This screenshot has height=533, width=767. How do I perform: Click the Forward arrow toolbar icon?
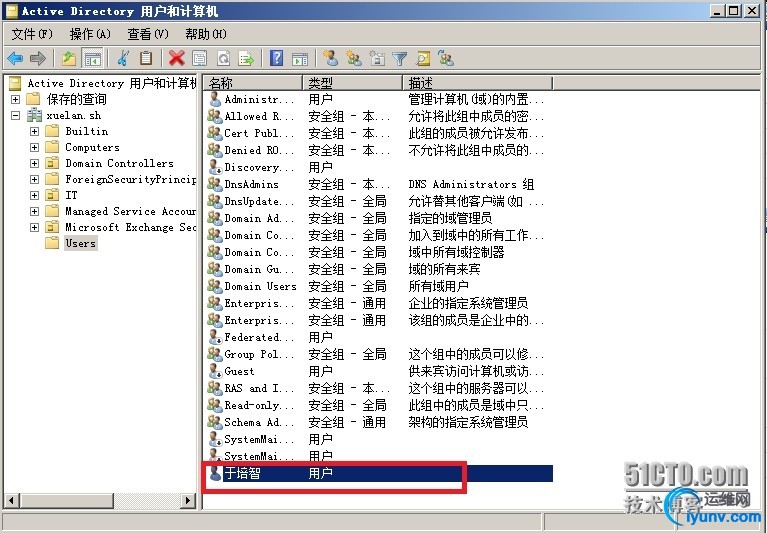(x=37, y=59)
